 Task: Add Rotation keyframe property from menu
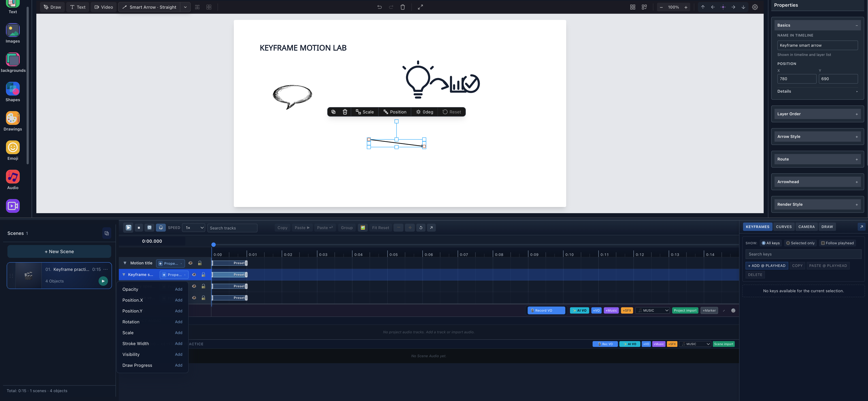click(x=179, y=322)
